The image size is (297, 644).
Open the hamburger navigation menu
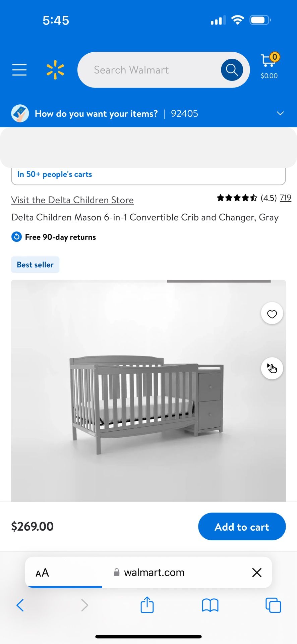pyautogui.click(x=19, y=70)
